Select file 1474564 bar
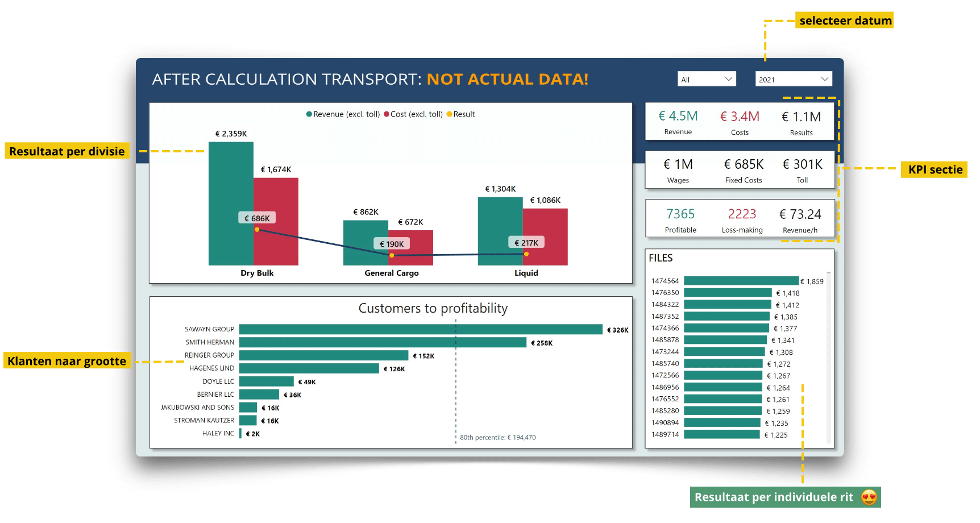Screen dimensions: 980x523 point(741,281)
